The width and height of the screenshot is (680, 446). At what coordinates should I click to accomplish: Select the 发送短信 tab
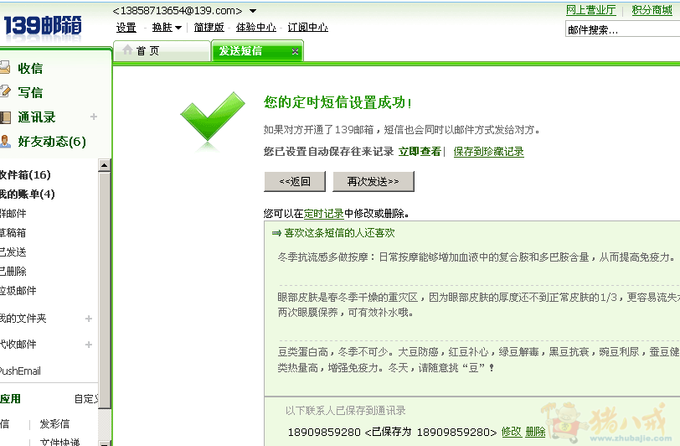click(257, 51)
